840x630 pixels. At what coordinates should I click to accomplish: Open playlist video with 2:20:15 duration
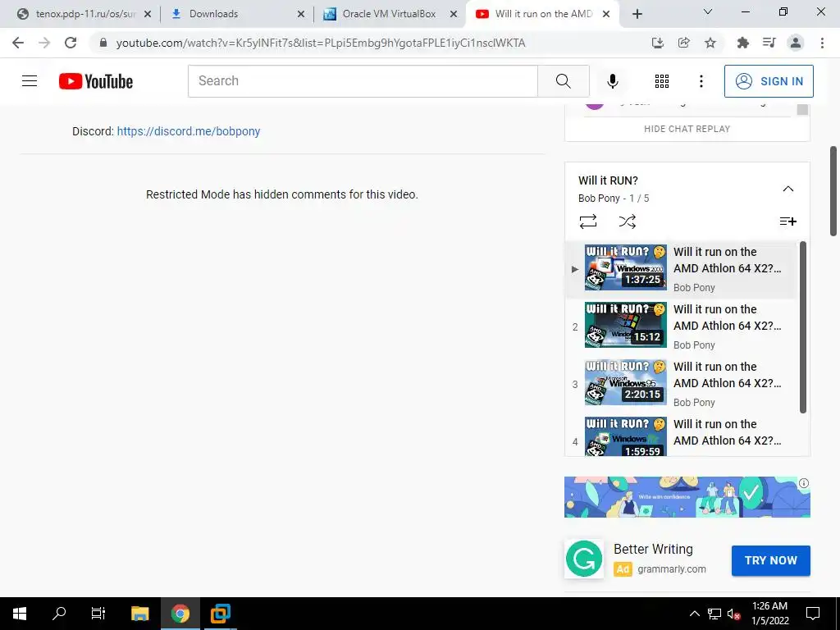point(626,382)
